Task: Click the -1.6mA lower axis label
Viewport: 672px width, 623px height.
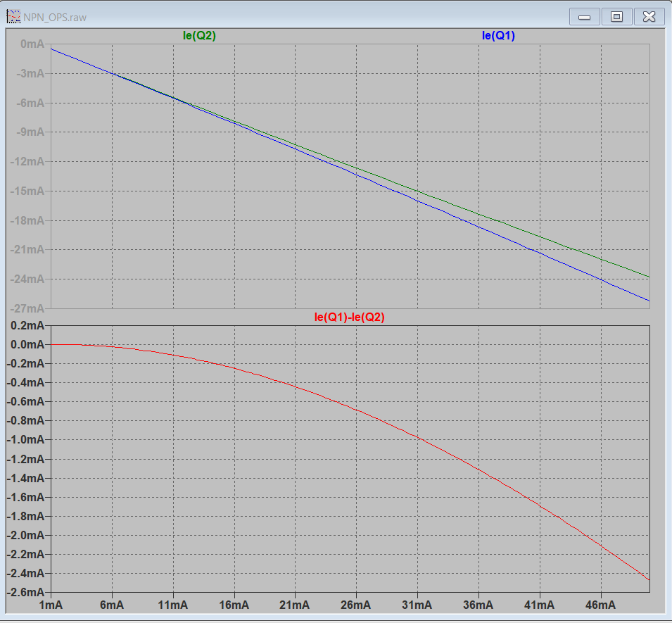Action: coord(25,498)
